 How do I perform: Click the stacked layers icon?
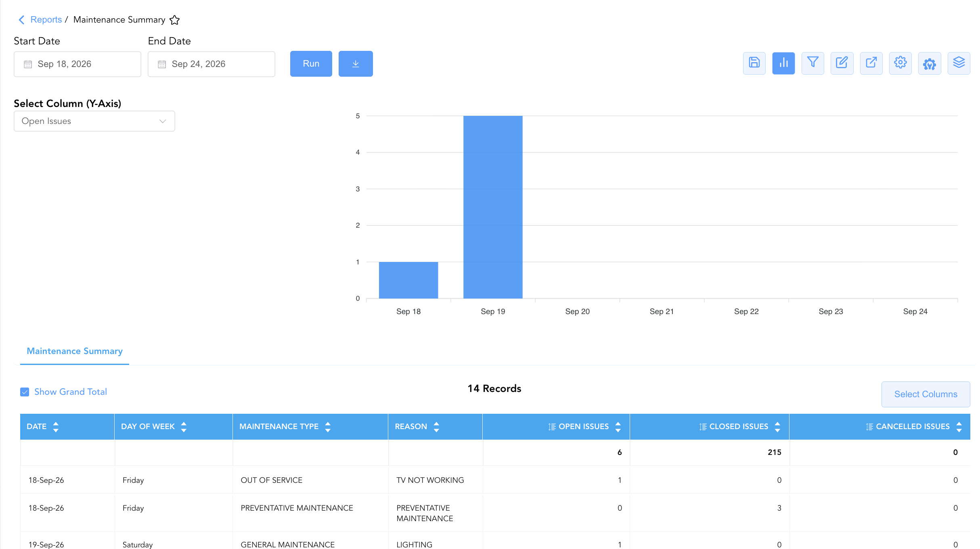pos(959,63)
